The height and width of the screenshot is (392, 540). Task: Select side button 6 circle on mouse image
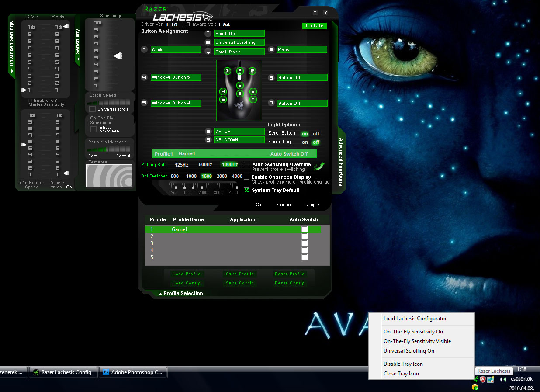point(253,91)
